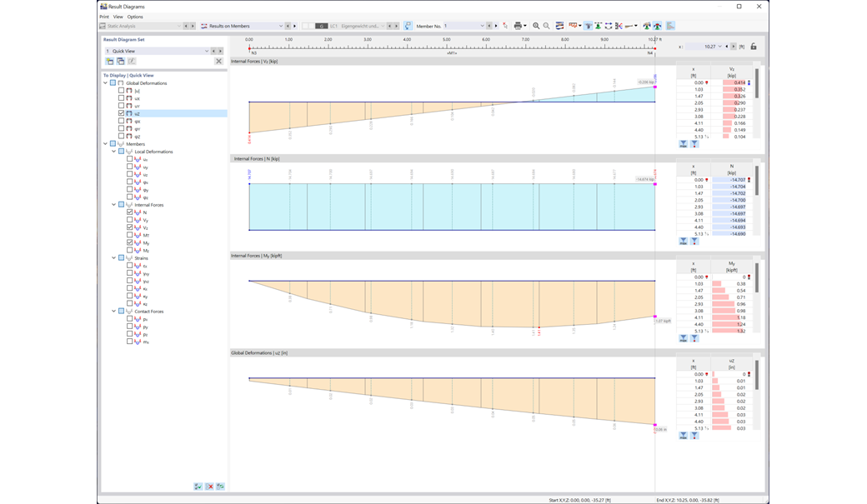Viewport: 867px width, 504px height.
Task: Click the max filter icon under Vz table
Action: (x=683, y=143)
